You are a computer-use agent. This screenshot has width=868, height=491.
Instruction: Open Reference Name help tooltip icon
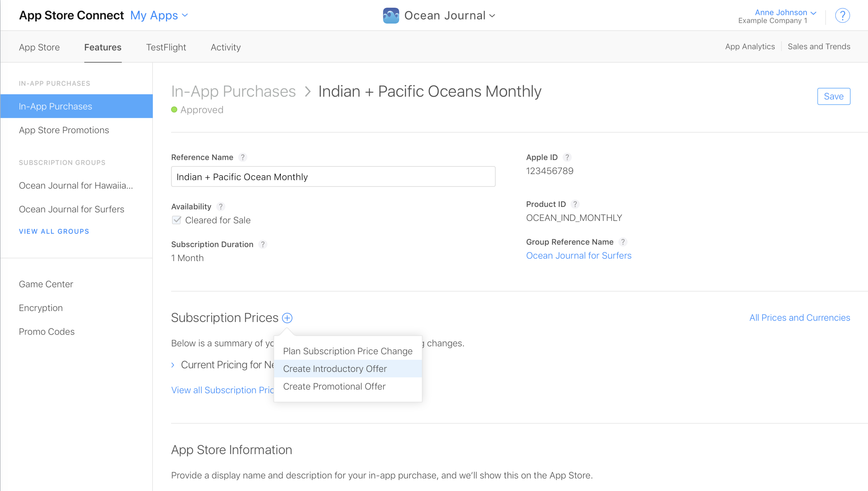coord(242,157)
